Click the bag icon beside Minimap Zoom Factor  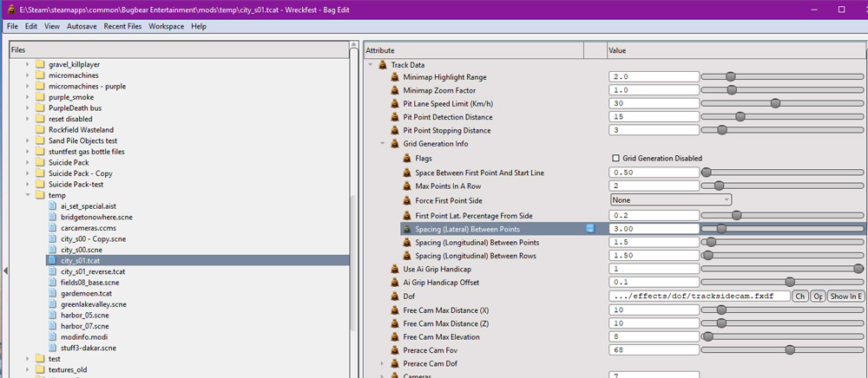(x=395, y=90)
